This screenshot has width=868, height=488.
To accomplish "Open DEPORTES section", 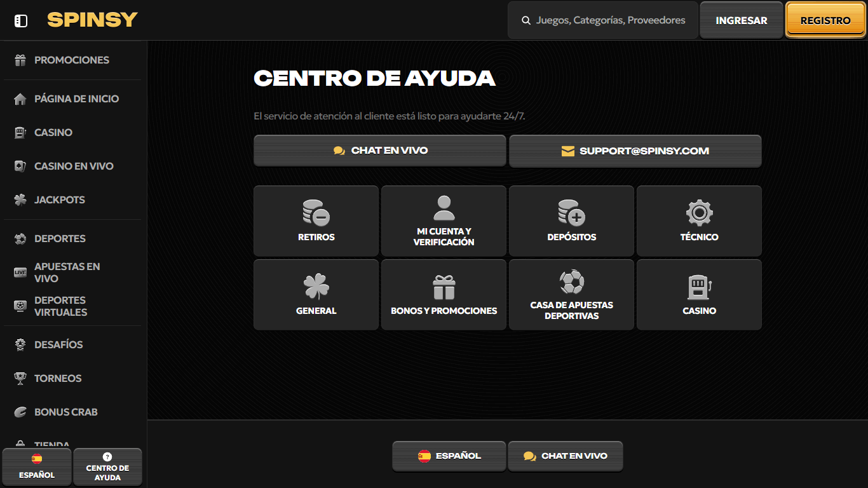I will point(60,238).
